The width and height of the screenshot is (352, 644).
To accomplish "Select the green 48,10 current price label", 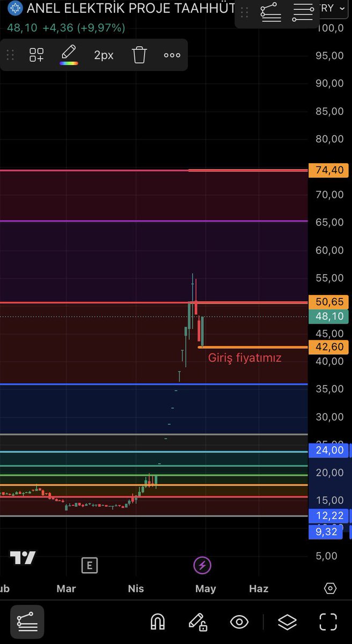I will tap(329, 317).
